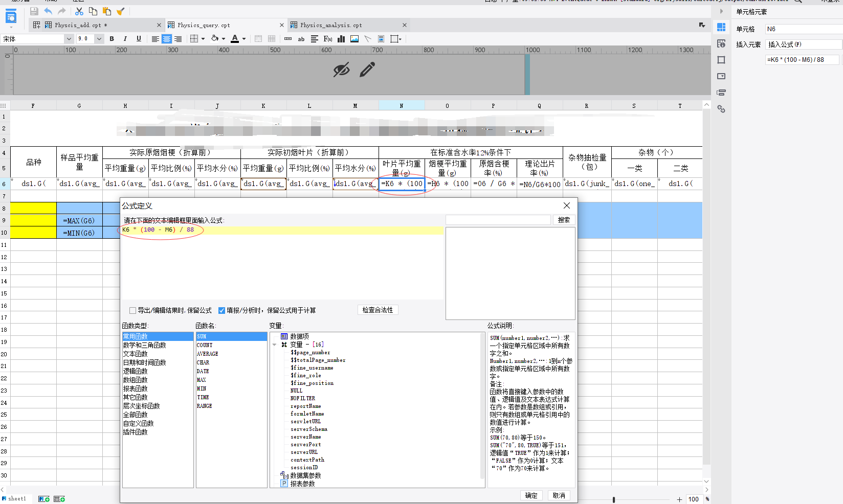Insert sub-report icon
This screenshot has width=843, height=504.
[381, 39]
